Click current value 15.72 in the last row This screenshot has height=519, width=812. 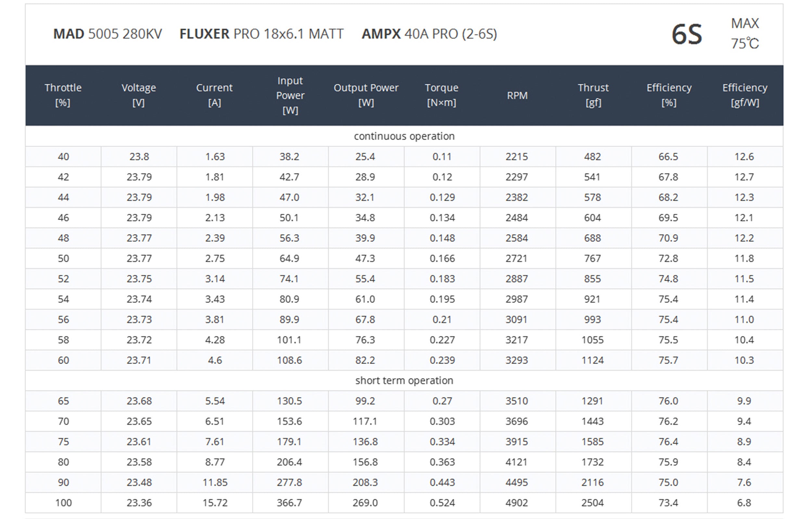[215, 503]
